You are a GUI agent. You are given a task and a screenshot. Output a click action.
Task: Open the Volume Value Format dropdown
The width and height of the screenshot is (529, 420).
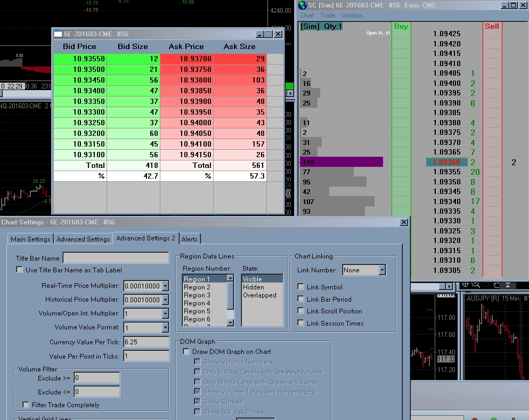point(165,327)
